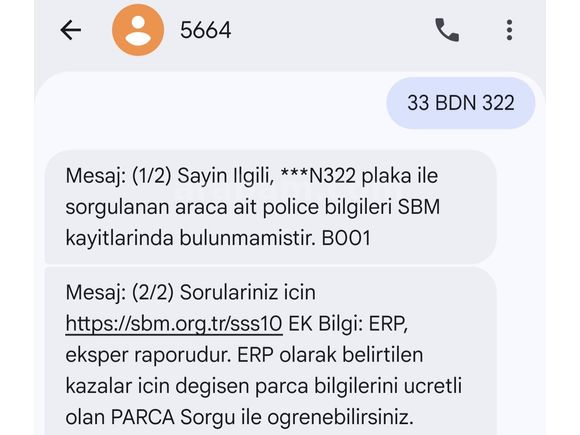The height and width of the screenshot is (435, 580).
Task: Open the three-dot overflow menu
Action: [x=509, y=30]
